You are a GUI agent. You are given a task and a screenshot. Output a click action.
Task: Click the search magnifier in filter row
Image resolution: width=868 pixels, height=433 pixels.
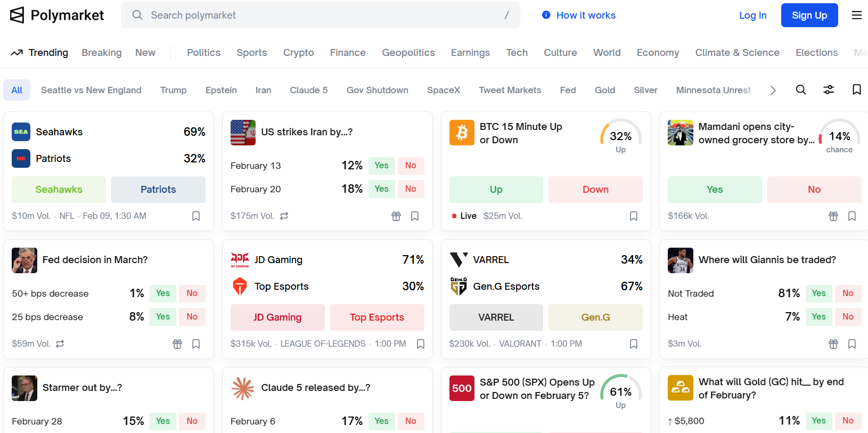(x=800, y=90)
